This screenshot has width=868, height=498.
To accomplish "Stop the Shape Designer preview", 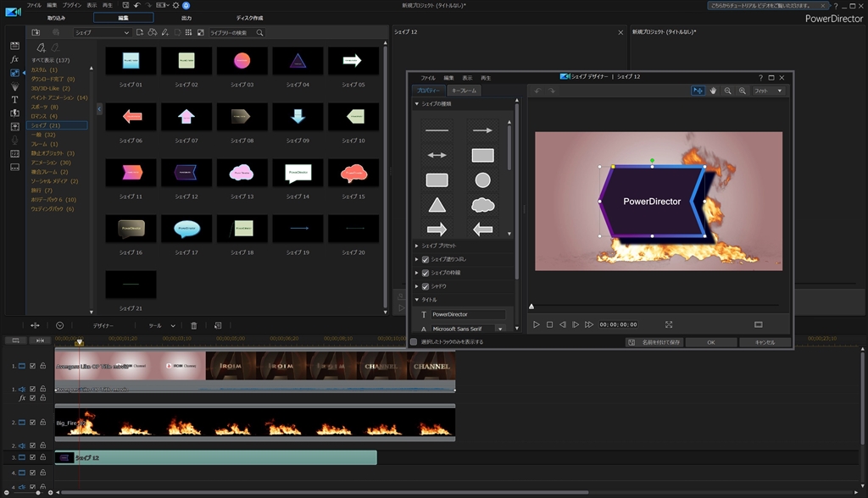I will [x=549, y=325].
